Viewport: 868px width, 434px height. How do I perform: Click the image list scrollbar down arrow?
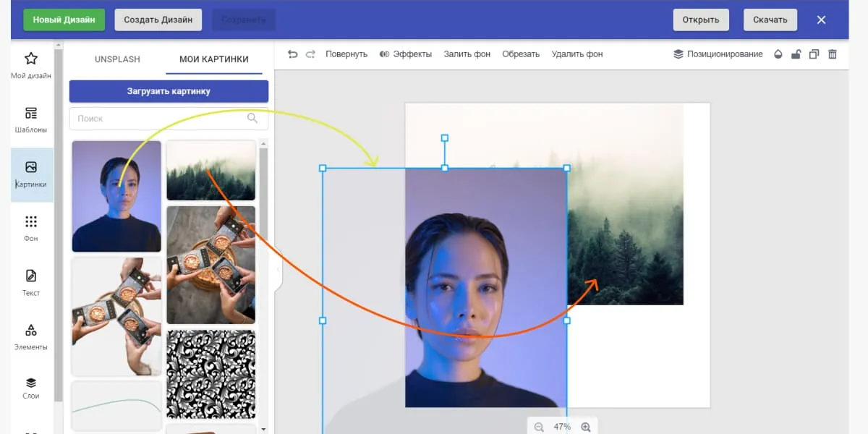pos(263,428)
